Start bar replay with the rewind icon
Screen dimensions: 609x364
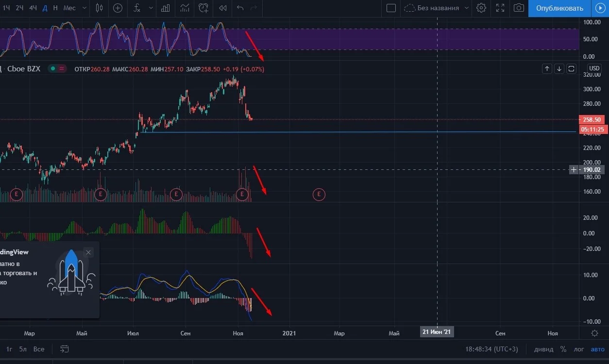[223, 8]
